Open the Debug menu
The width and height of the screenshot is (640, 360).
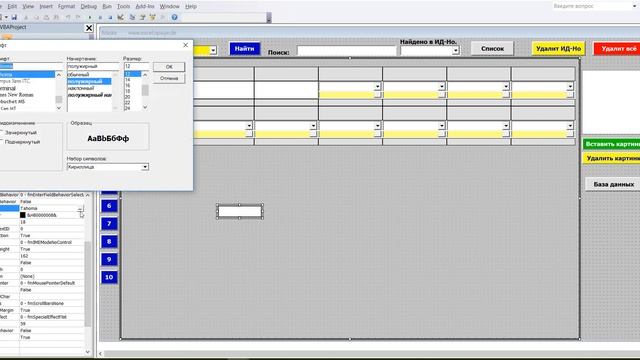tap(89, 7)
